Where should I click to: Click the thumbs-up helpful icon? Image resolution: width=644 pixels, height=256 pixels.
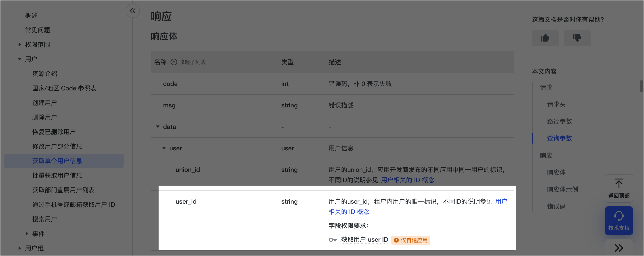click(545, 38)
